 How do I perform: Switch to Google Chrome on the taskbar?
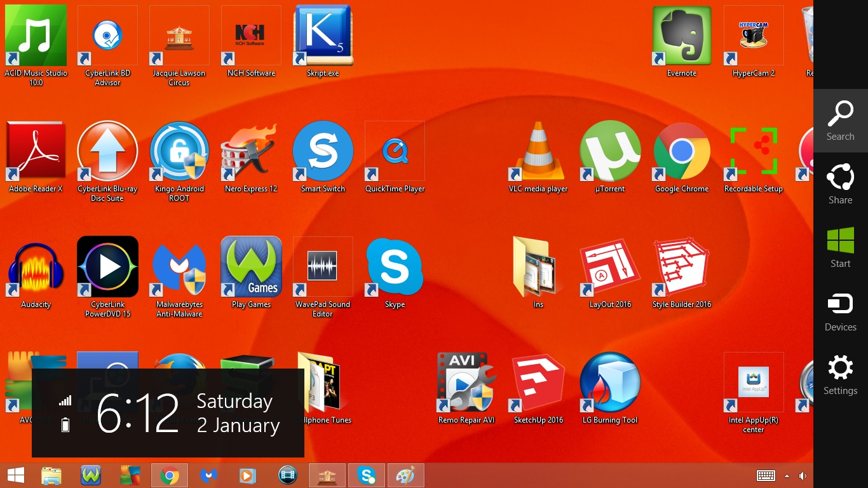pyautogui.click(x=170, y=475)
